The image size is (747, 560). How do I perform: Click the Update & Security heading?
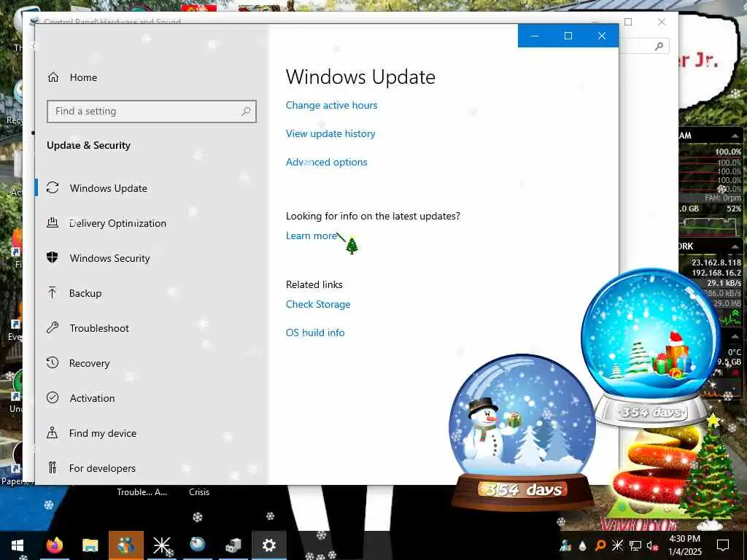[x=88, y=145]
